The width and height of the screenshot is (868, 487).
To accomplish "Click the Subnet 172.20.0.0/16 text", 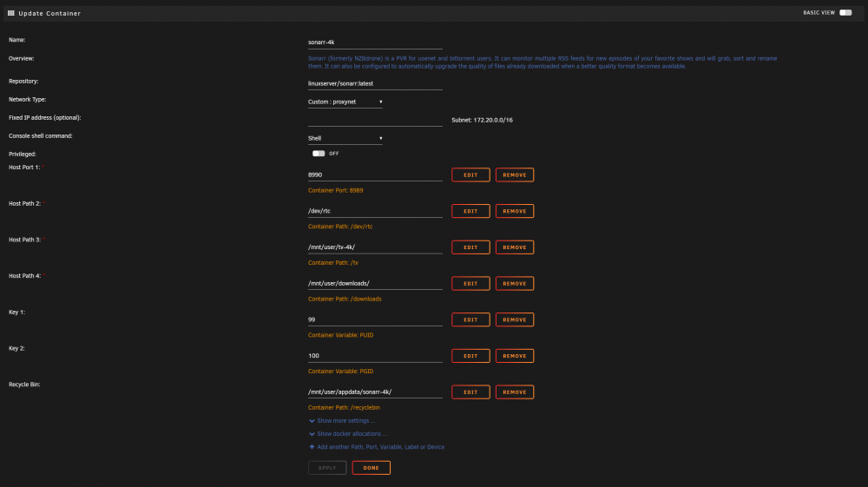I will (482, 120).
